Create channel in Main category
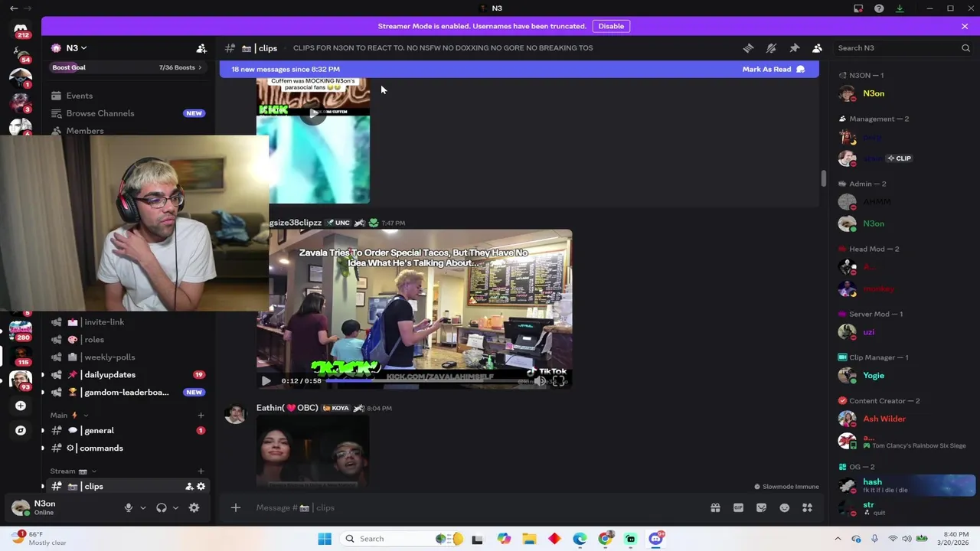The height and width of the screenshot is (551, 980). [201, 415]
